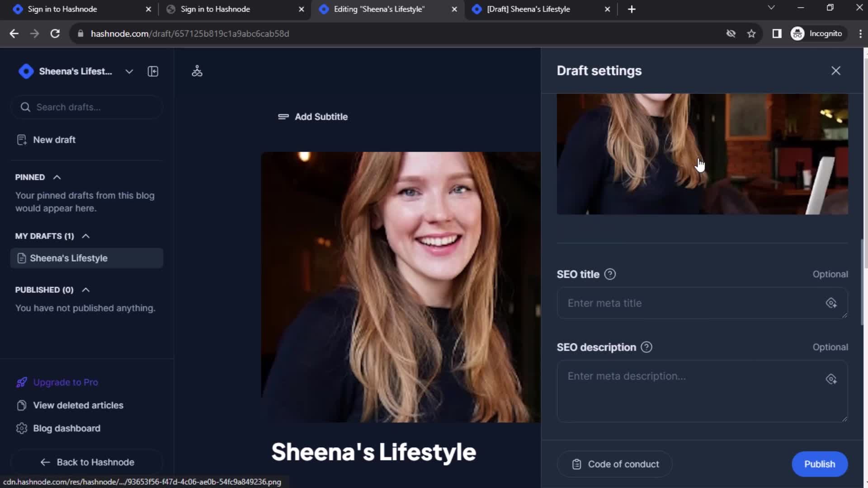Open the Blog dashboard menu item

67,428
